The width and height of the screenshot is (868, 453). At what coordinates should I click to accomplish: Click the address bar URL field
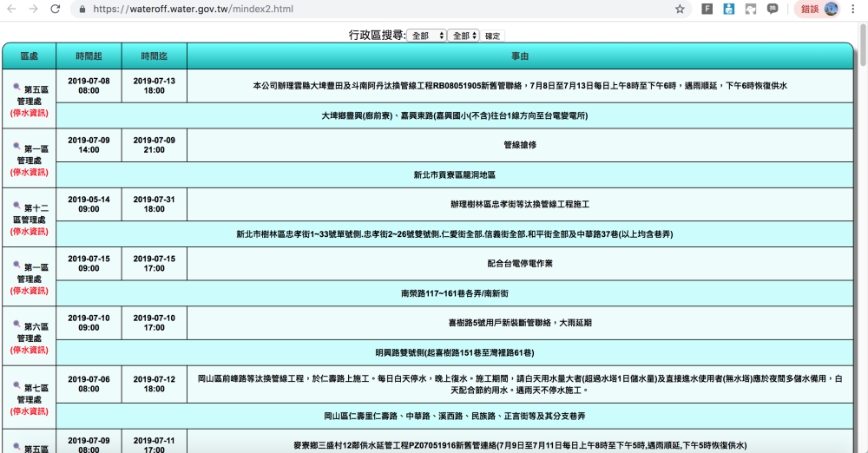point(347,10)
